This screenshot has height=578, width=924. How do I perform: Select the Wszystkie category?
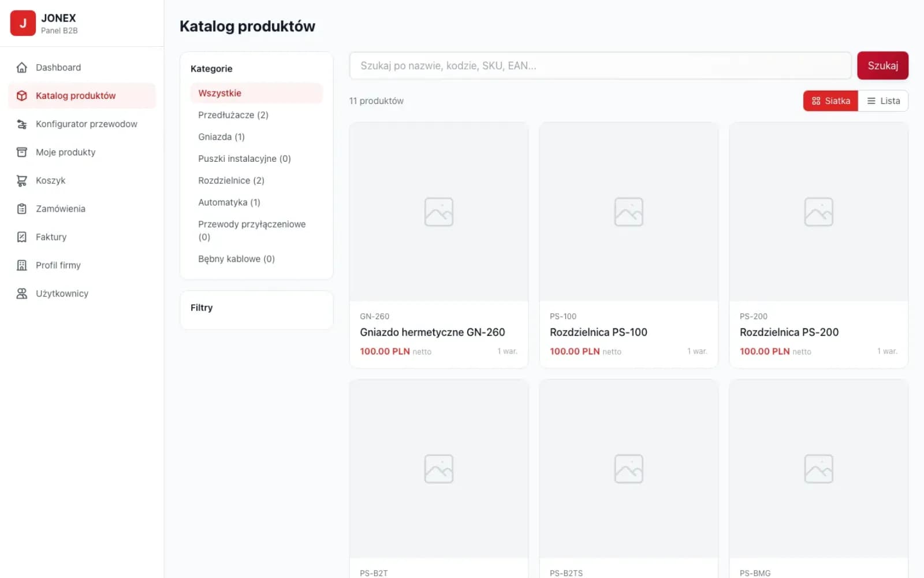click(256, 93)
